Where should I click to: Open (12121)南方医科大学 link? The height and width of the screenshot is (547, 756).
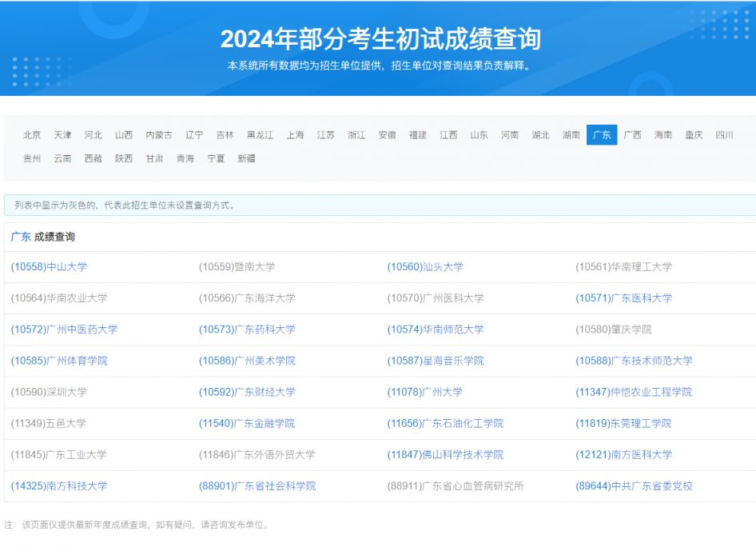(x=624, y=455)
